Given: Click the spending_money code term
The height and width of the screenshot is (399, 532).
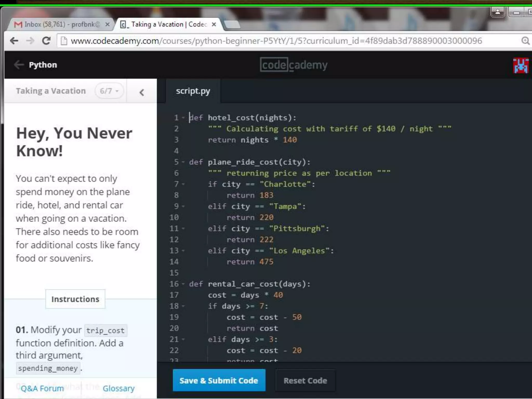Looking at the screenshot, I should (x=48, y=368).
